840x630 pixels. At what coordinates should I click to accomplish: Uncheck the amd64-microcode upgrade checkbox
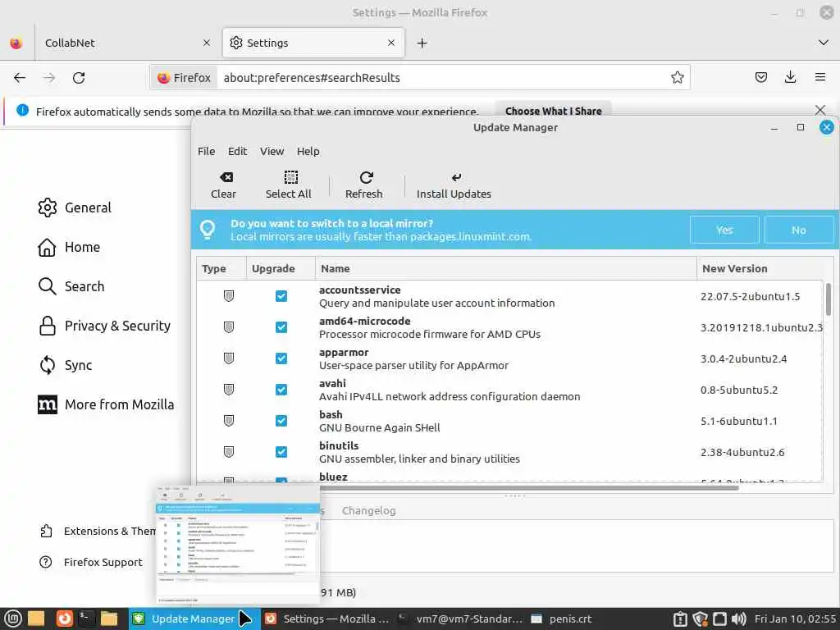tap(281, 326)
